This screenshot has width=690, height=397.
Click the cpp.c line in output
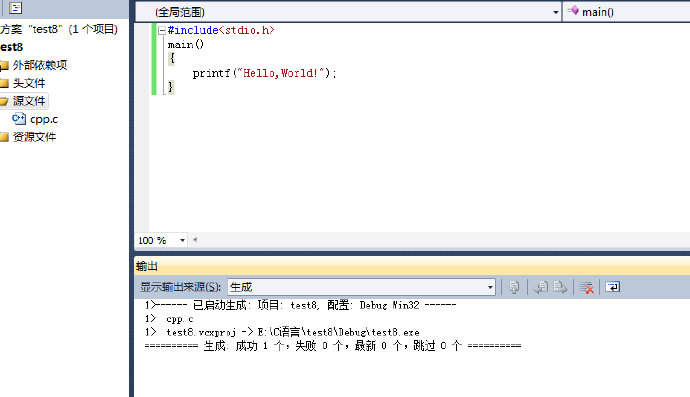click(169, 319)
